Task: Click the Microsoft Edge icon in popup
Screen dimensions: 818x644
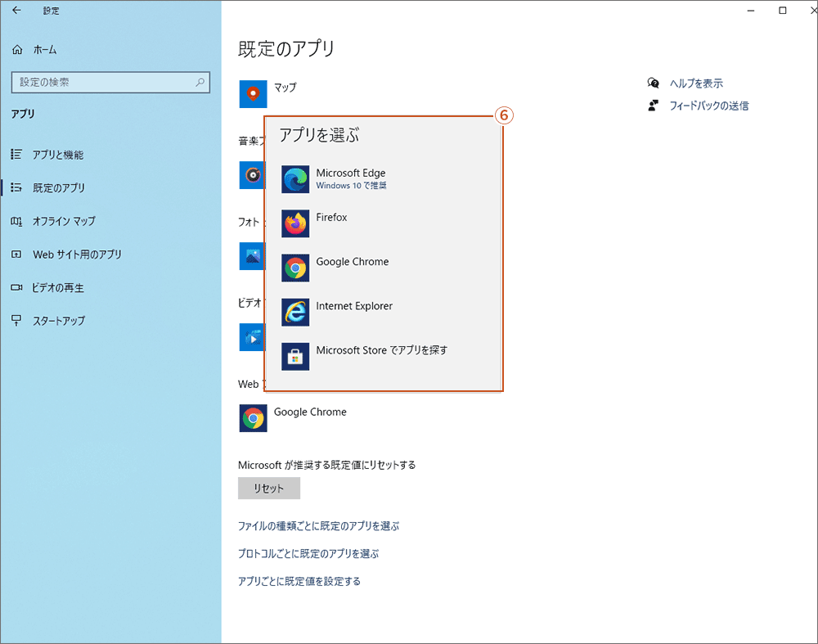Action: point(295,179)
